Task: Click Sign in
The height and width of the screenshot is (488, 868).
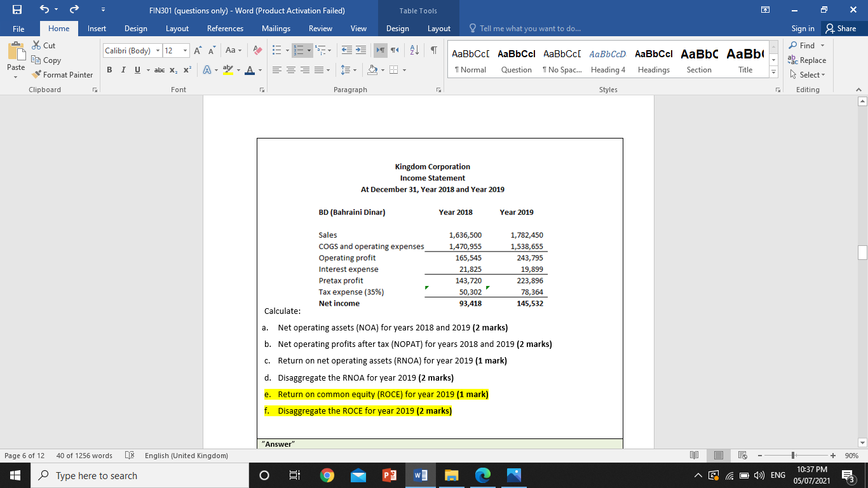Action: (x=803, y=29)
